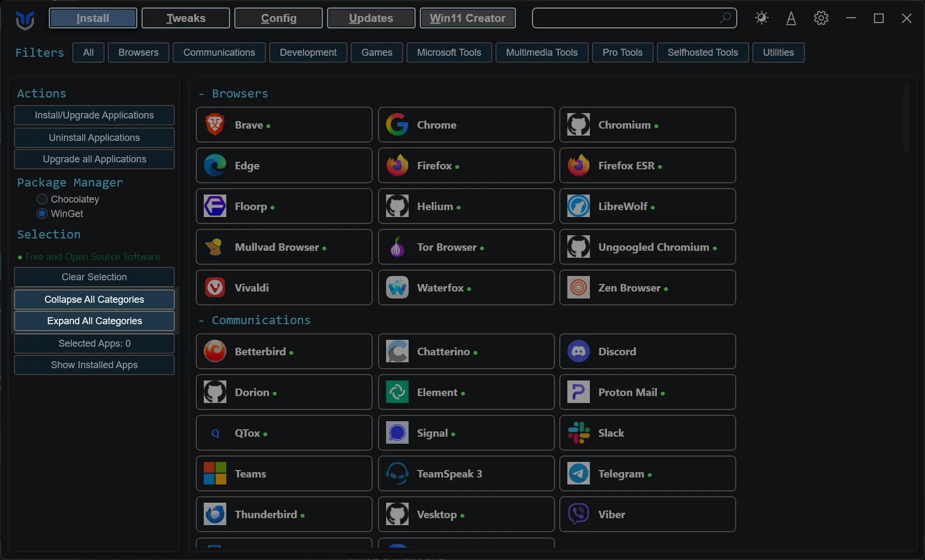The width and height of the screenshot is (925, 560).
Task: Click Expand All Categories button
Action: pyautogui.click(x=94, y=321)
